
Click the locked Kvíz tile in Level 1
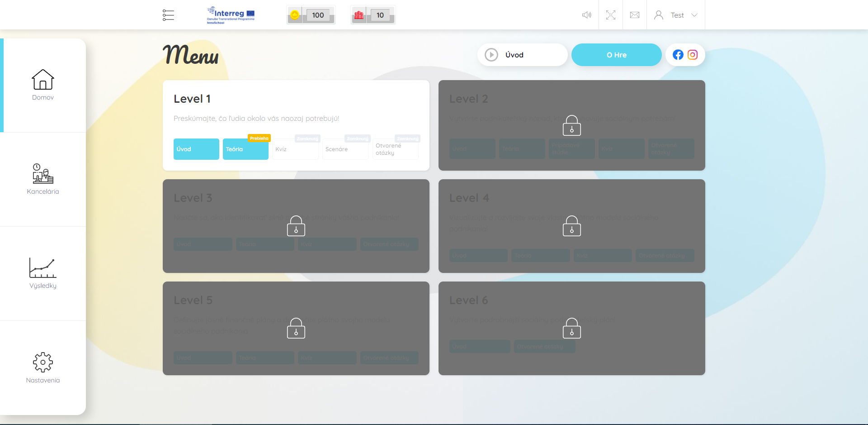pos(295,149)
